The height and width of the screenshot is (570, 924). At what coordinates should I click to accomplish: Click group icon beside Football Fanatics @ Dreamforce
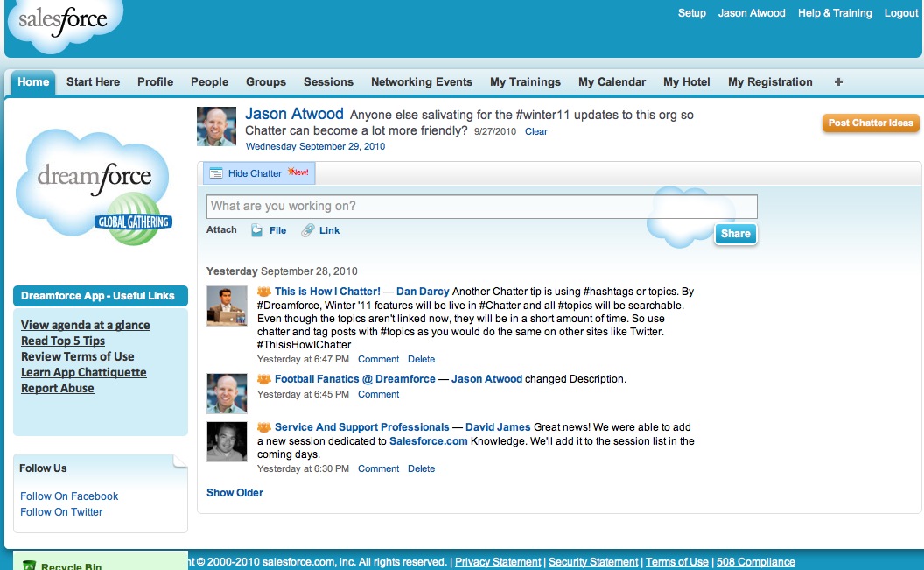264,379
